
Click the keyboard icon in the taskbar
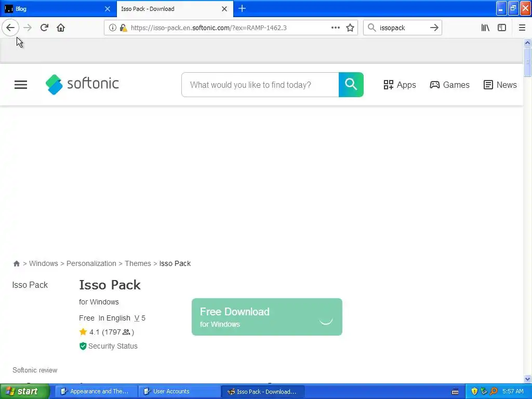[x=455, y=392]
